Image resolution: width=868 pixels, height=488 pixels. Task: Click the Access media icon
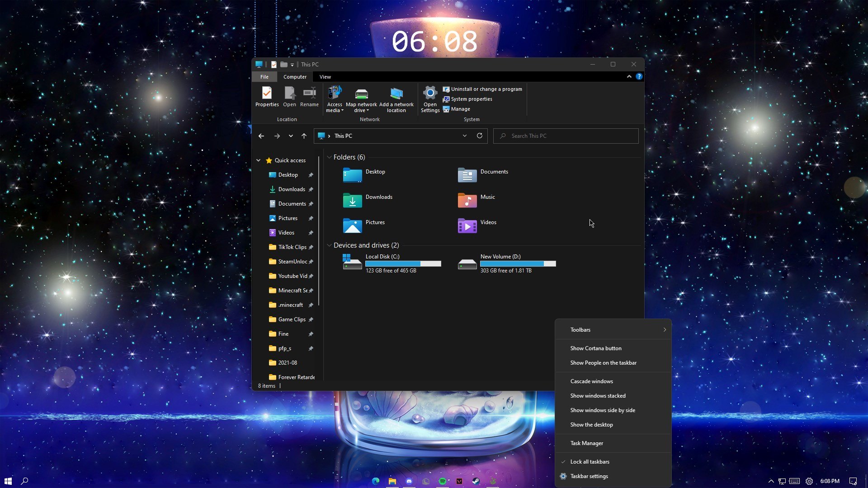[335, 94]
